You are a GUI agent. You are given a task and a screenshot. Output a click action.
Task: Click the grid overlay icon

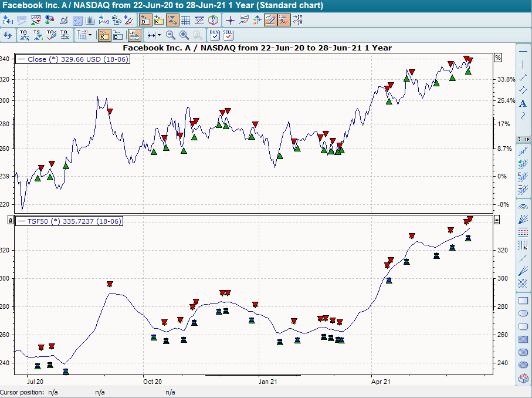click(184, 19)
